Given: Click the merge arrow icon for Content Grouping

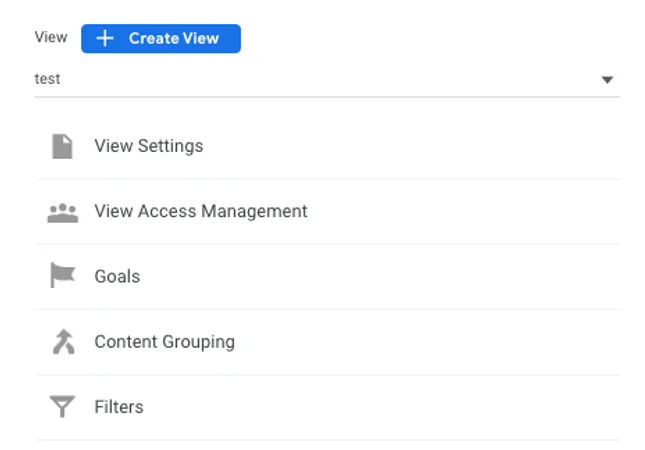Looking at the screenshot, I should [64, 342].
